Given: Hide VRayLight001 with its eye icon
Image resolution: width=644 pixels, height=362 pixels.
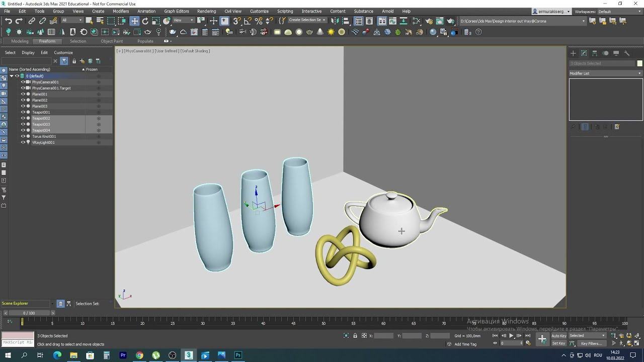Looking at the screenshot, I should coord(23,142).
